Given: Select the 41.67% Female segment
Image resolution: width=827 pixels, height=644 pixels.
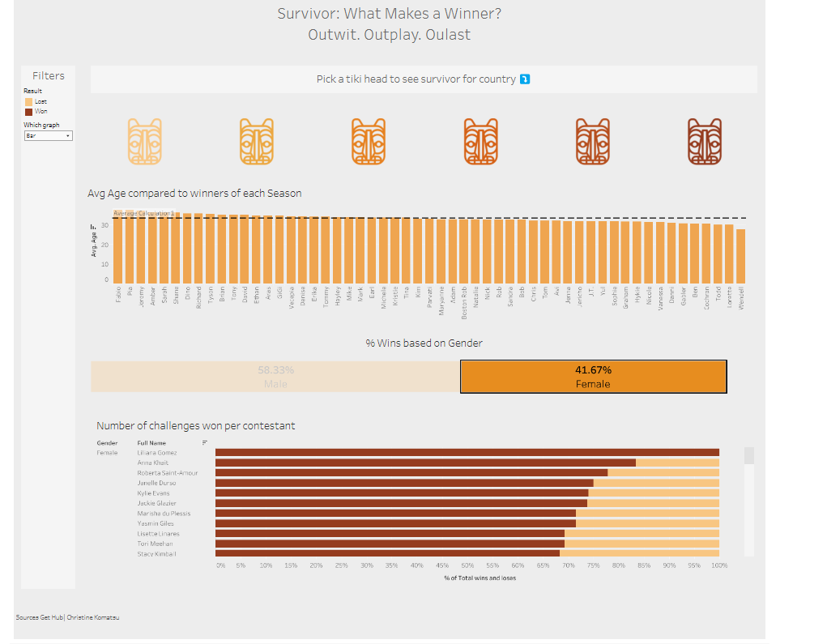Looking at the screenshot, I should (594, 377).
